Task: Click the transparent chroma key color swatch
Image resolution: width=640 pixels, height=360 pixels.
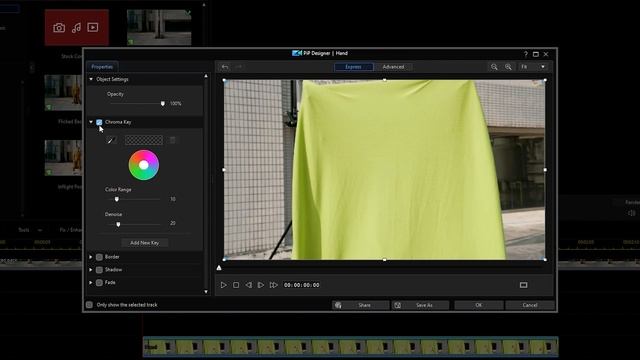Action: pyautogui.click(x=144, y=140)
